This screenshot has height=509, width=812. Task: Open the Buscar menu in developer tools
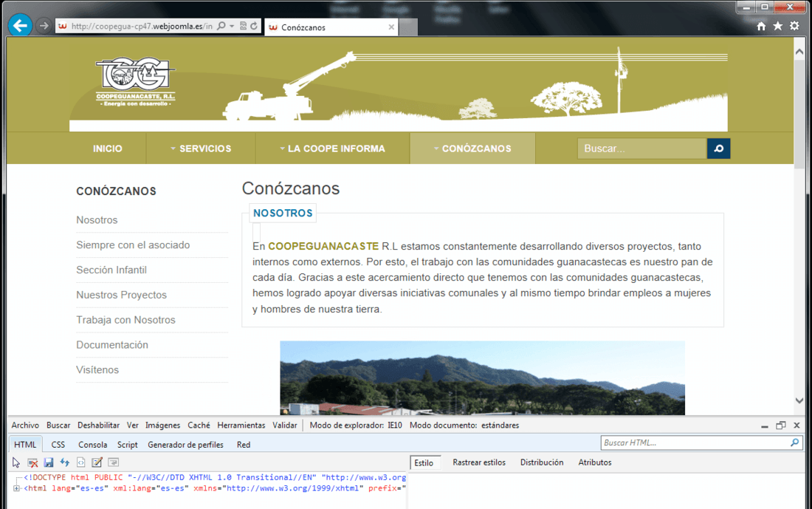(x=58, y=426)
